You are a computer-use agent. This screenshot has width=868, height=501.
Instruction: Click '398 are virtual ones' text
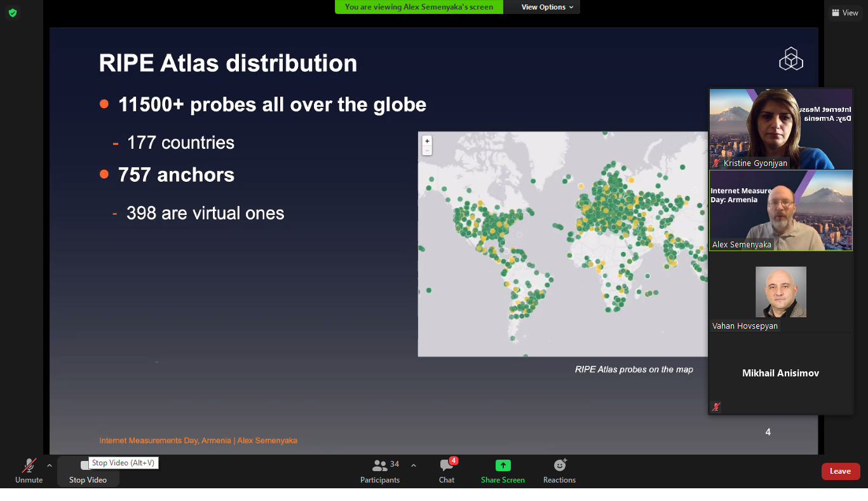pos(205,213)
